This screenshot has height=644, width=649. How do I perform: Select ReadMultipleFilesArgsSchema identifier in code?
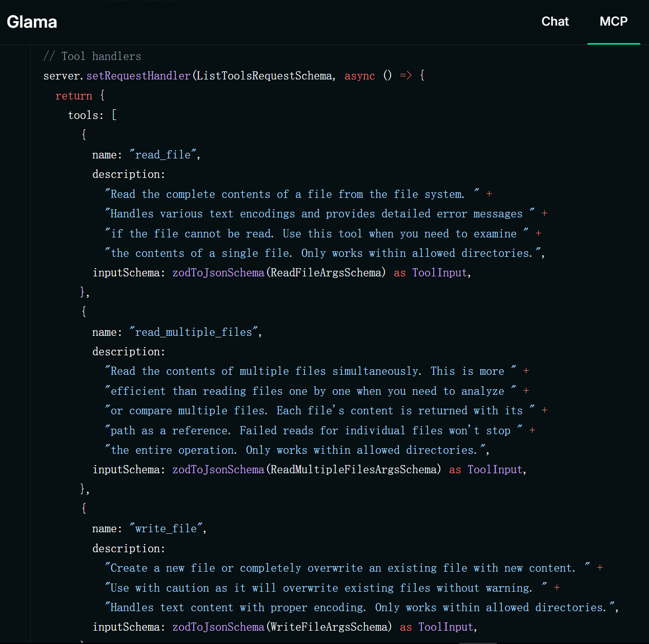354,470
